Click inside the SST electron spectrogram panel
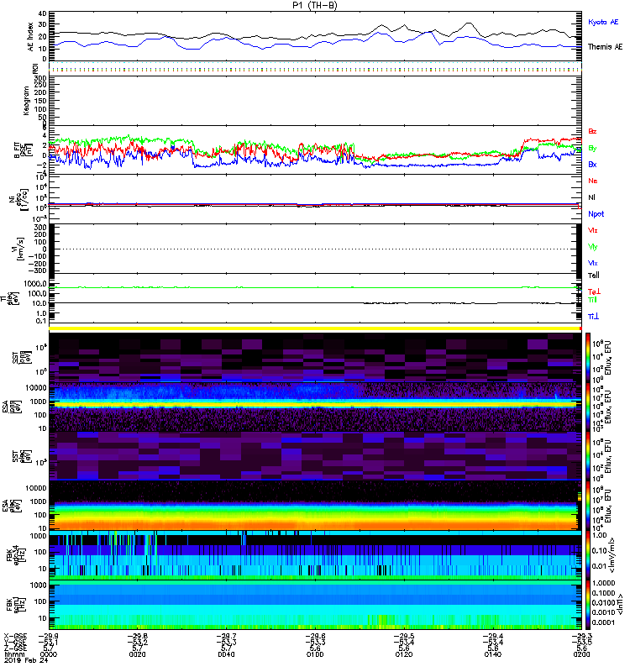The width and height of the screenshot is (630, 672). click(315, 456)
